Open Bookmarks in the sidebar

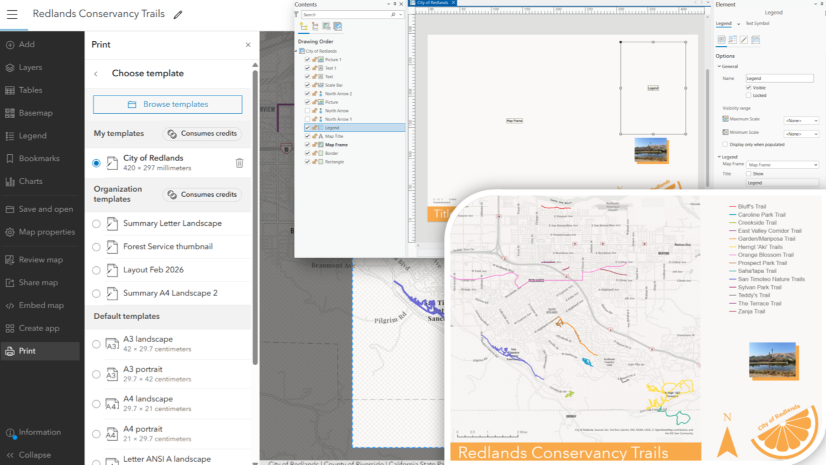[40, 159]
